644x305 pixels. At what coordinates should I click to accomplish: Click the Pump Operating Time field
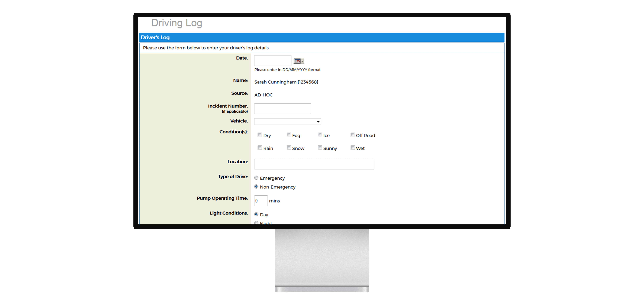coord(261,201)
